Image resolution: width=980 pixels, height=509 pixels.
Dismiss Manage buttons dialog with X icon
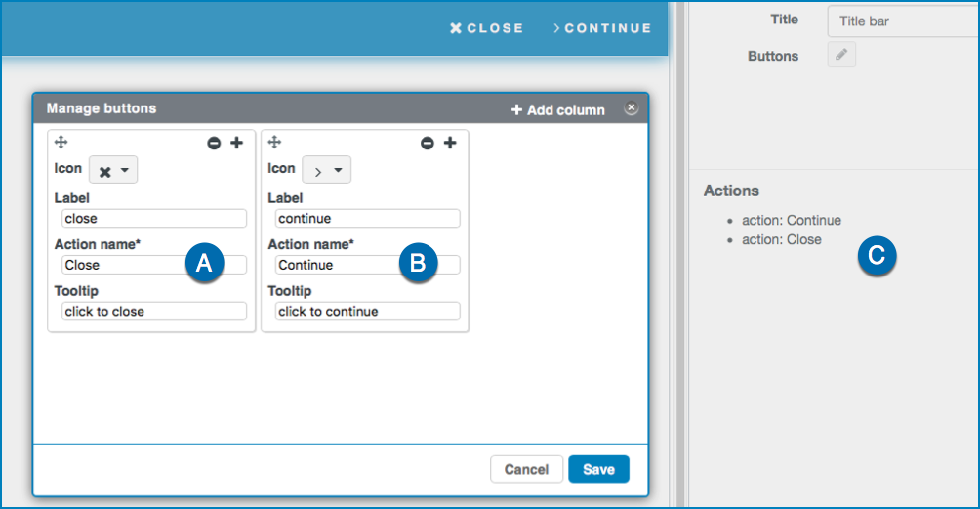click(632, 107)
